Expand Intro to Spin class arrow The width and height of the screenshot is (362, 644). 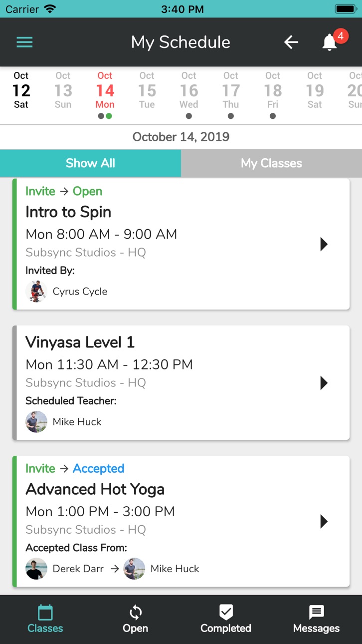[324, 244]
